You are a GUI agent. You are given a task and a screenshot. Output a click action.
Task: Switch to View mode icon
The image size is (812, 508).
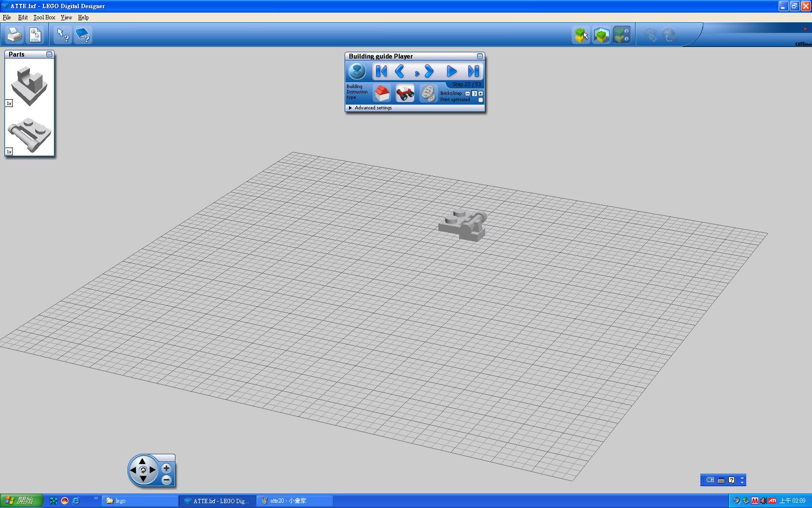coord(601,35)
